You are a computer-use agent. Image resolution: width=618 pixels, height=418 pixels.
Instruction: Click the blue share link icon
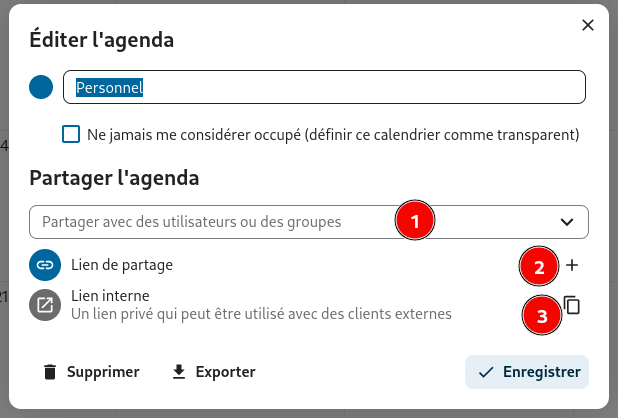44,265
